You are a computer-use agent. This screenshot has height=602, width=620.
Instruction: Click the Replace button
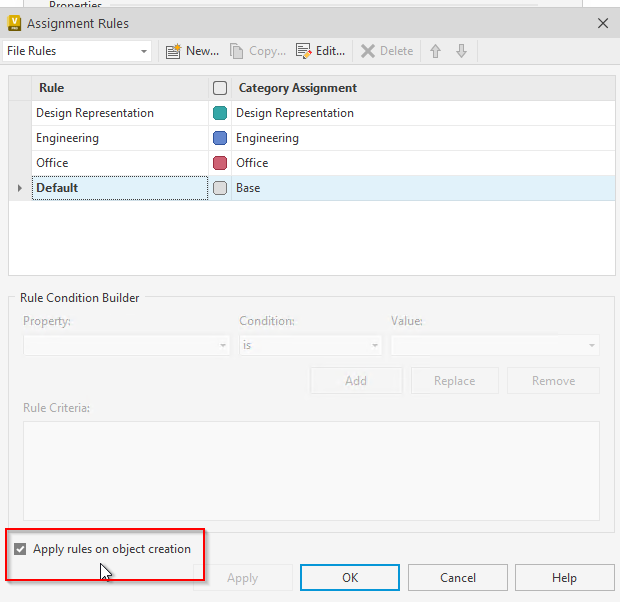tap(455, 381)
